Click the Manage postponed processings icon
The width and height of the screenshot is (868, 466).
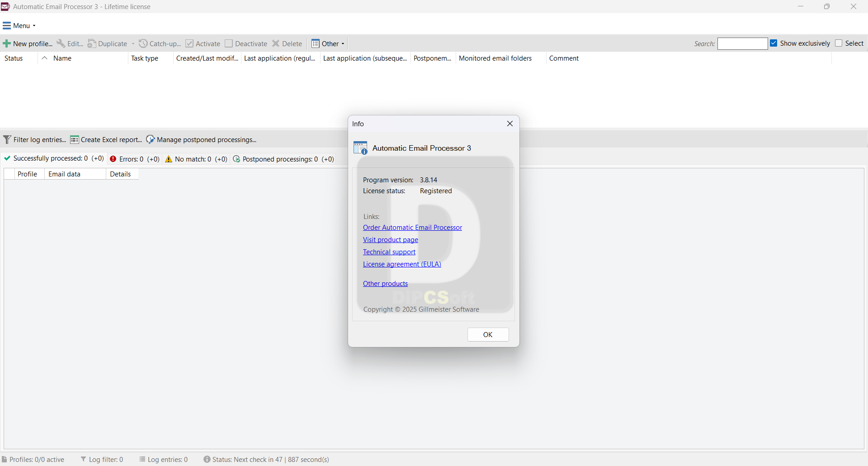151,140
